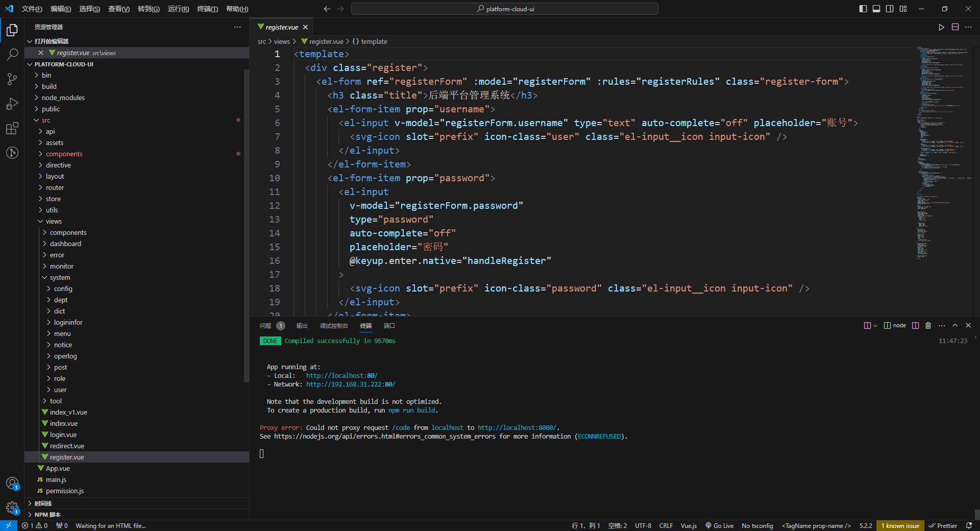Click the Run code play icon
Screen dimensions: 980x531
coord(941,27)
